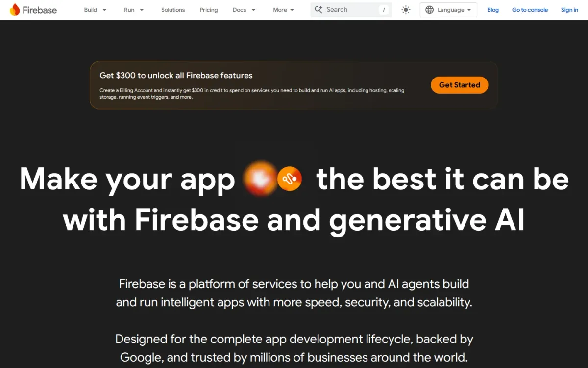Click the Get Started button
This screenshot has height=368, width=588.
point(460,85)
